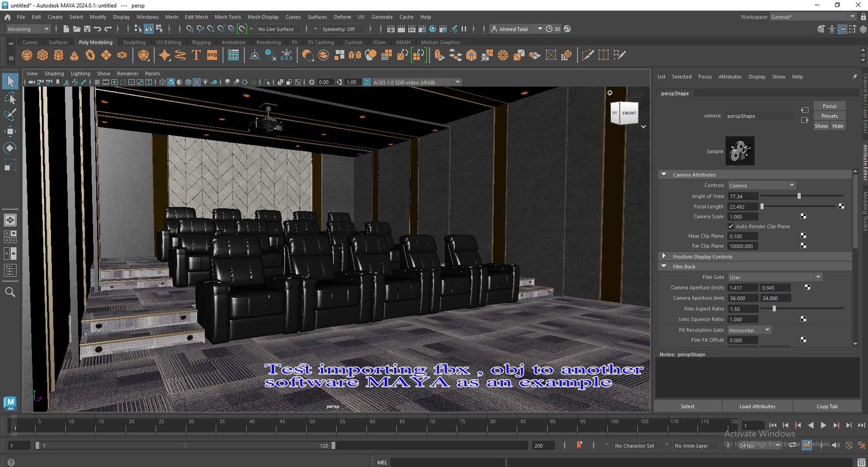Click the Load Attributes button

(757, 406)
